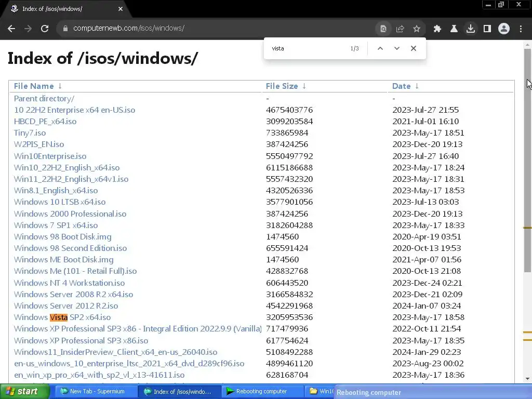
Task: Open XP Professional SP3 x86 Integral Edition link
Action: (138, 329)
